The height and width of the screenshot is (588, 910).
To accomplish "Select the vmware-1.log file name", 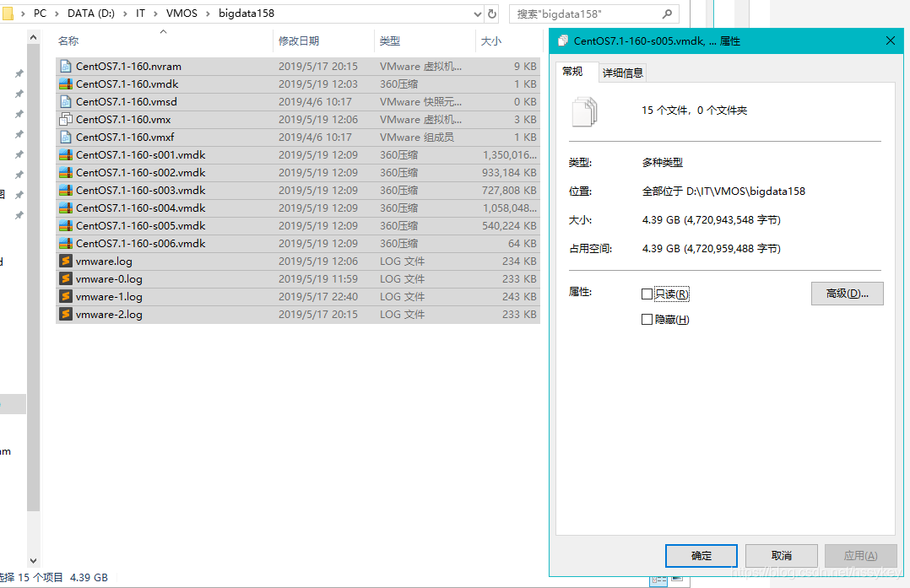I will (109, 297).
